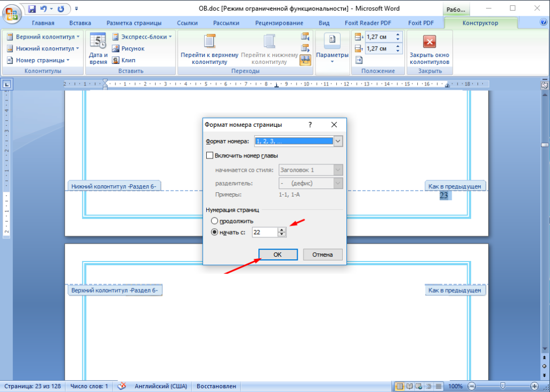Click Перейти к верхнему колонтитулу

209,49
